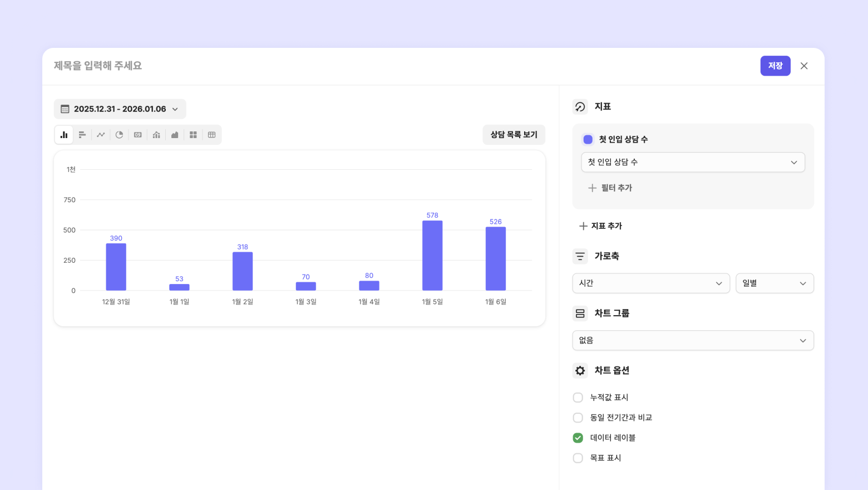This screenshot has height=490, width=868.
Task: Select the line chart type
Action: (101, 135)
